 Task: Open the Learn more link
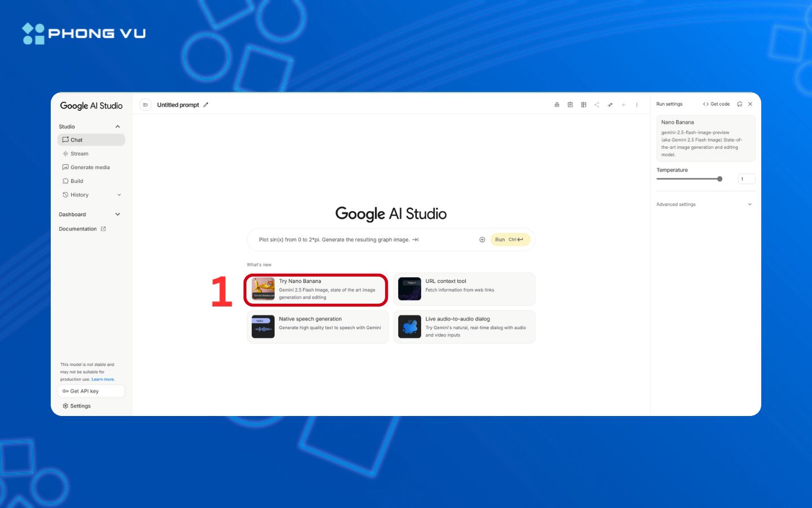(103, 379)
